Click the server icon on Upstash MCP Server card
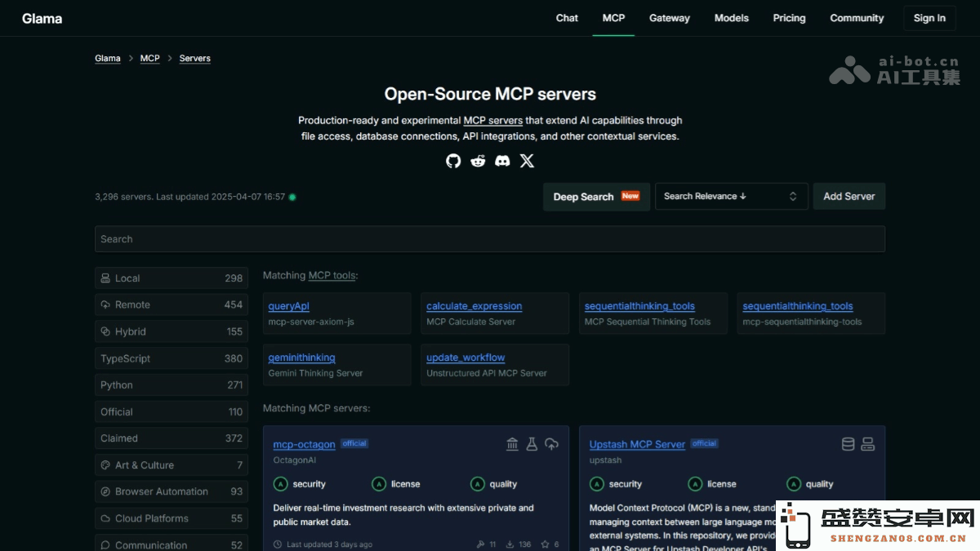980x551 pixels. 868,444
